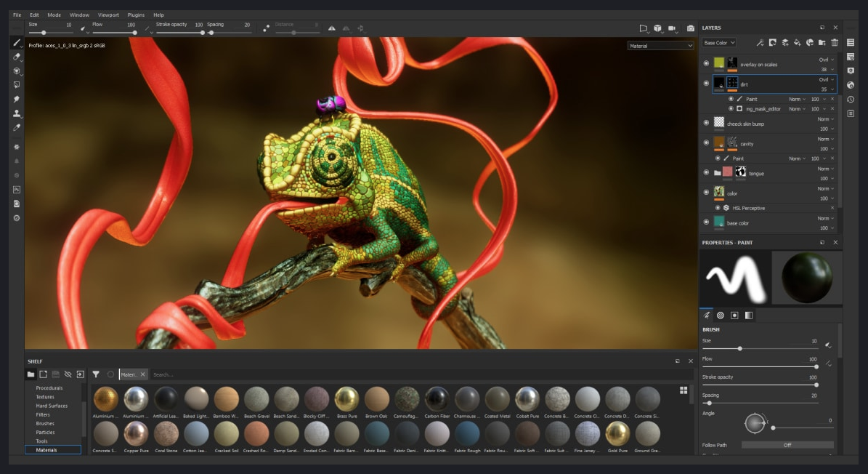Select the Gold Pure material thumbnail
This screenshot has height=474, width=868.
click(617, 434)
